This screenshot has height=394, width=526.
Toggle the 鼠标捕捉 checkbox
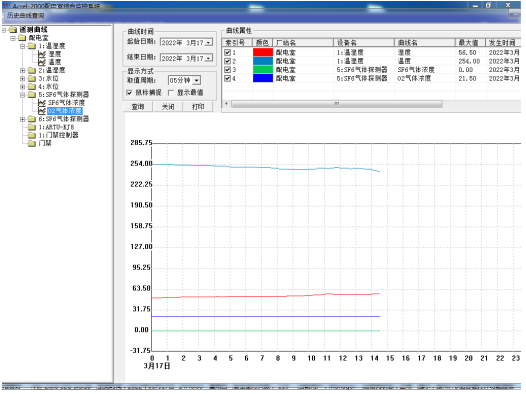129,93
